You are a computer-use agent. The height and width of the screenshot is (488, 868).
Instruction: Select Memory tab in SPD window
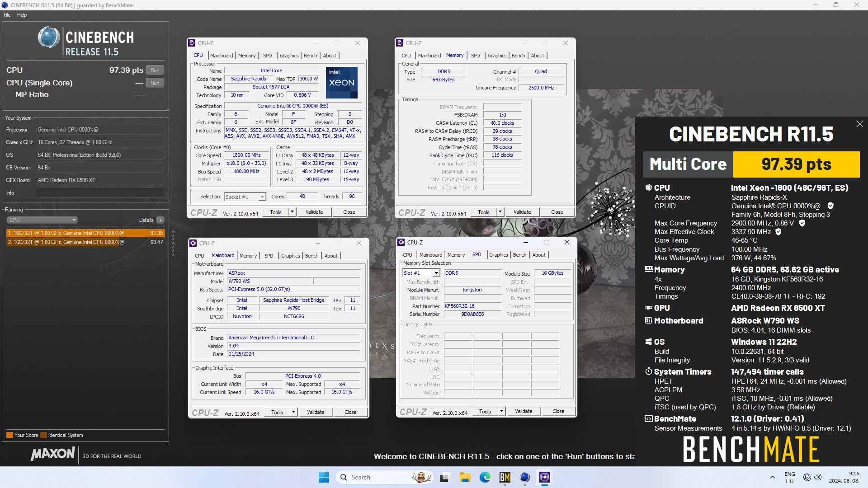[456, 255]
